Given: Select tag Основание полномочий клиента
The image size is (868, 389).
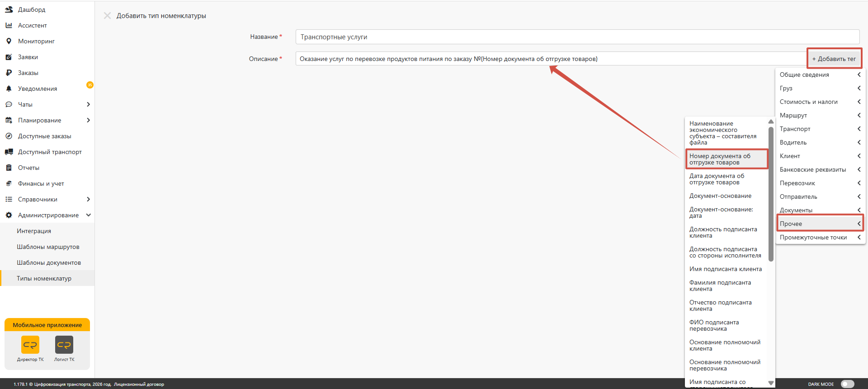Looking at the screenshot, I should coord(726,345).
